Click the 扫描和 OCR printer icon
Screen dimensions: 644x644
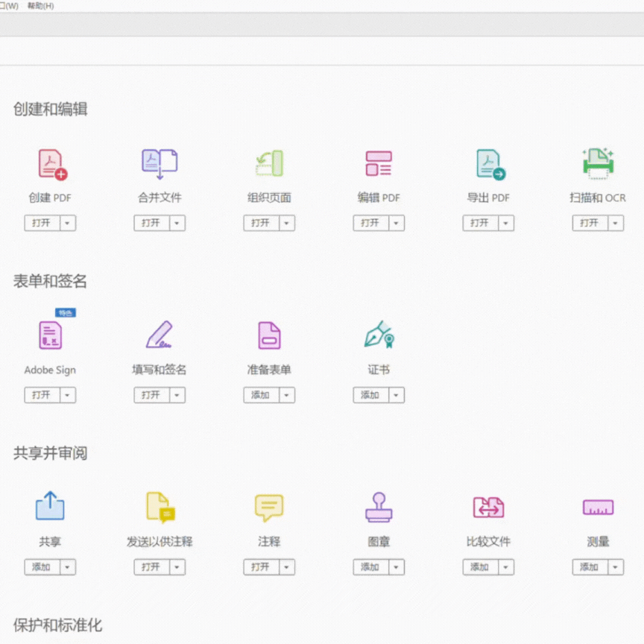pos(597,163)
